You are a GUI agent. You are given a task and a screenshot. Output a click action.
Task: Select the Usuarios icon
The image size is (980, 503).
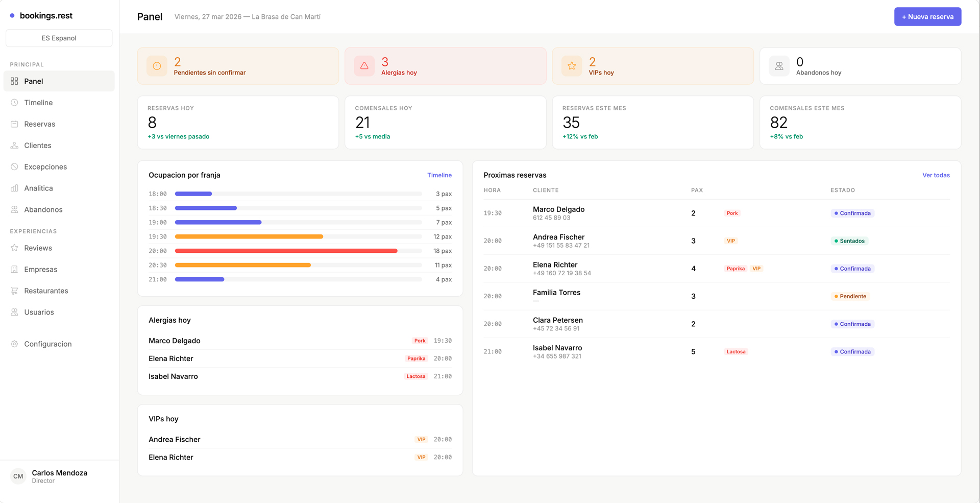(x=15, y=312)
